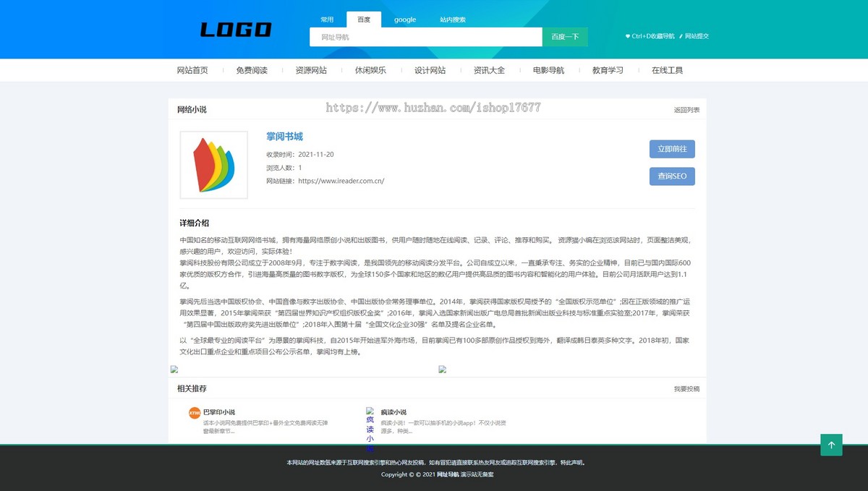Click the pencil icon beside 网站提交
Screen dimensions: 868x491
pyautogui.click(x=681, y=36)
